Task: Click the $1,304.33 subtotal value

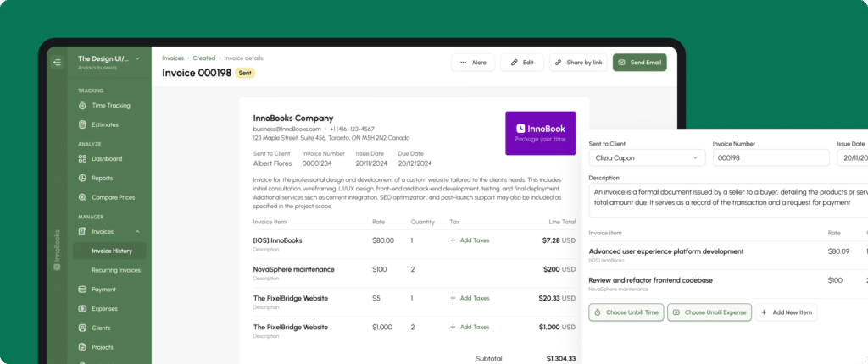Action: (561, 358)
